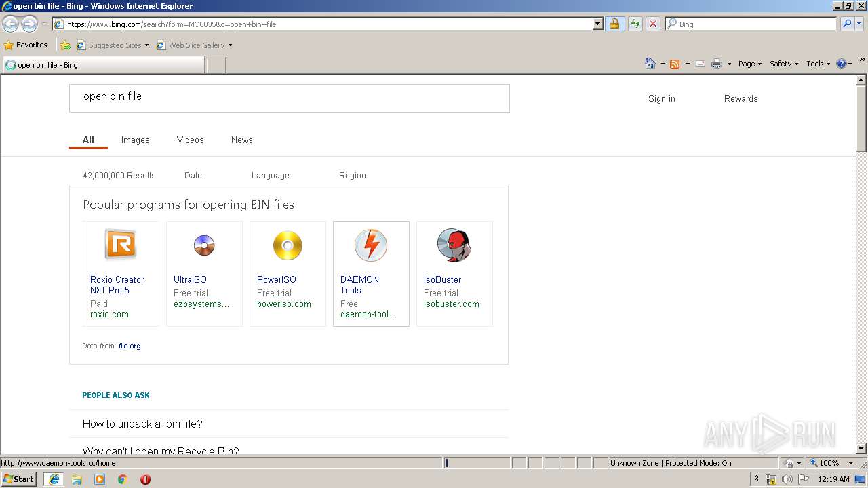Screen dimensions: 868x488
Task: Open the Read mail envelope icon
Action: [701, 64]
